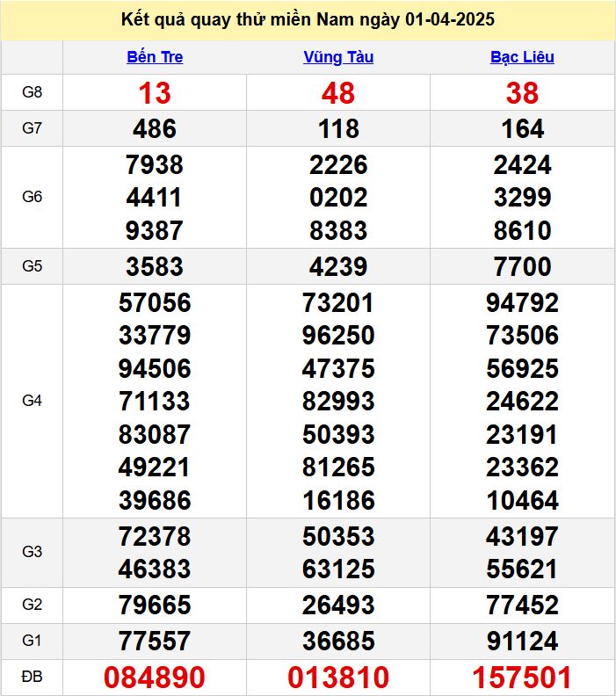Click the red G8 number 48
This screenshot has height=696, width=616.
click(x=338, y=93)
